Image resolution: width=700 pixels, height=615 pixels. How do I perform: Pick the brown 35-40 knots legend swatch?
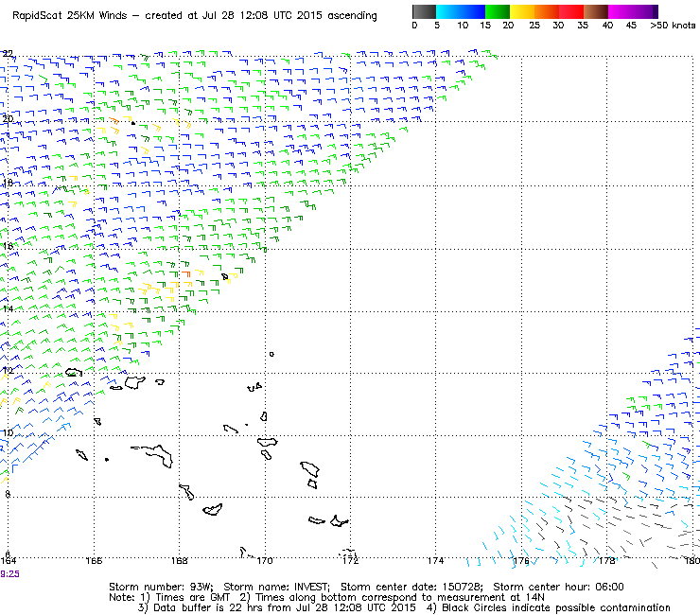(x=596, y=11)
